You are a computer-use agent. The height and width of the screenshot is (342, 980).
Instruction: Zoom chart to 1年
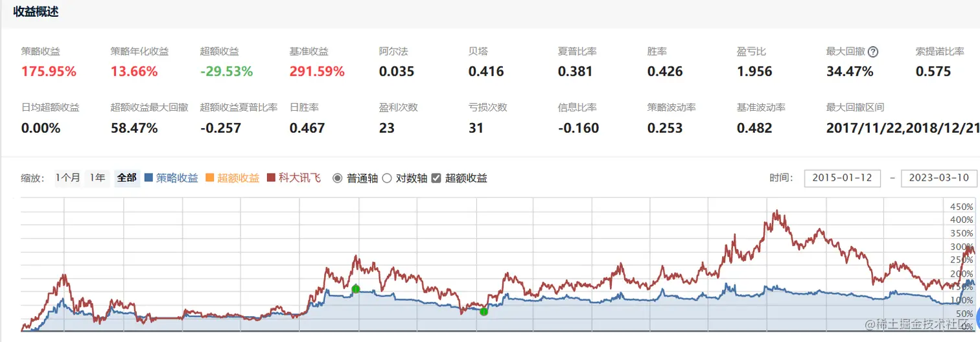pyautogui.click(x=97, y=177)
